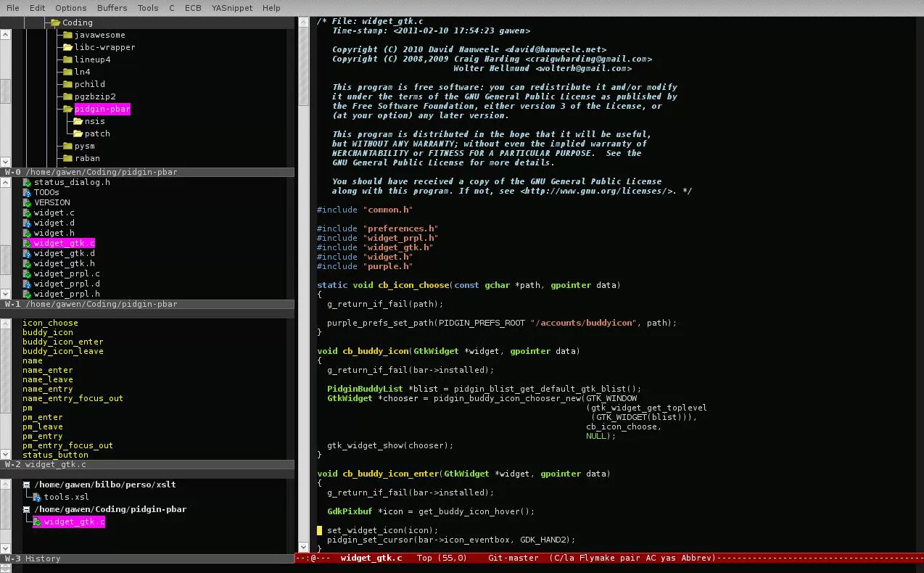The height and width of the screenshot is (573, 924).
Task: Jump to name_entry_focus_out in methods list
Action: pos(73,398)
